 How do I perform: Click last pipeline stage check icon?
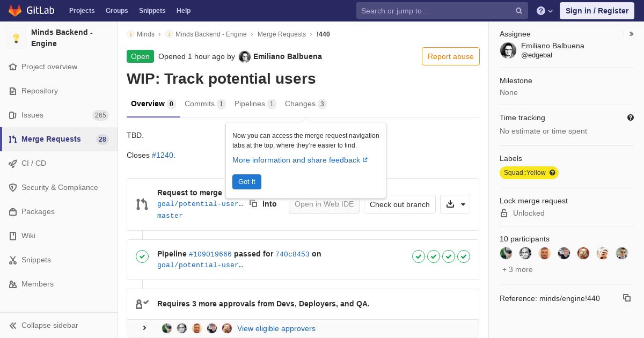click(x=464, y=256)
